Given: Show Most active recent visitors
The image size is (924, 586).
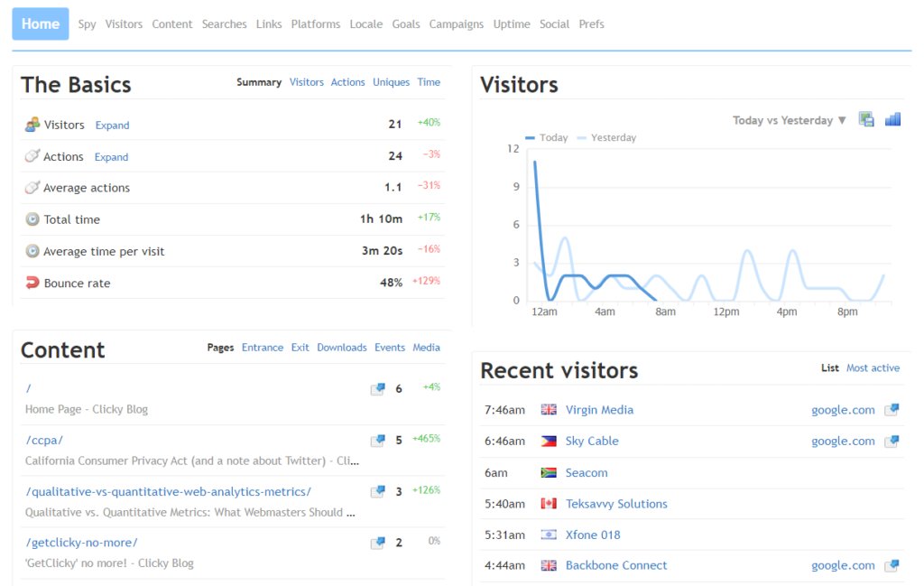Looking at the screenshot, I should 873,367.
